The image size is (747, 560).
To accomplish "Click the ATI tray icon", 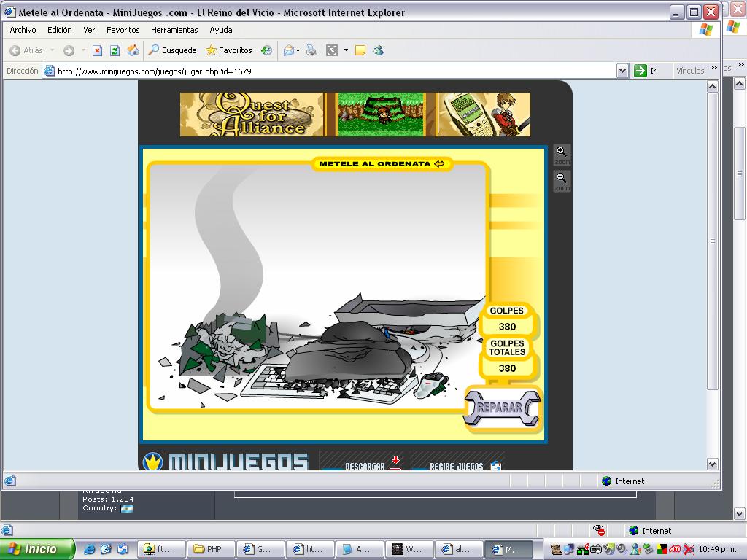I will tap(675, 549).
